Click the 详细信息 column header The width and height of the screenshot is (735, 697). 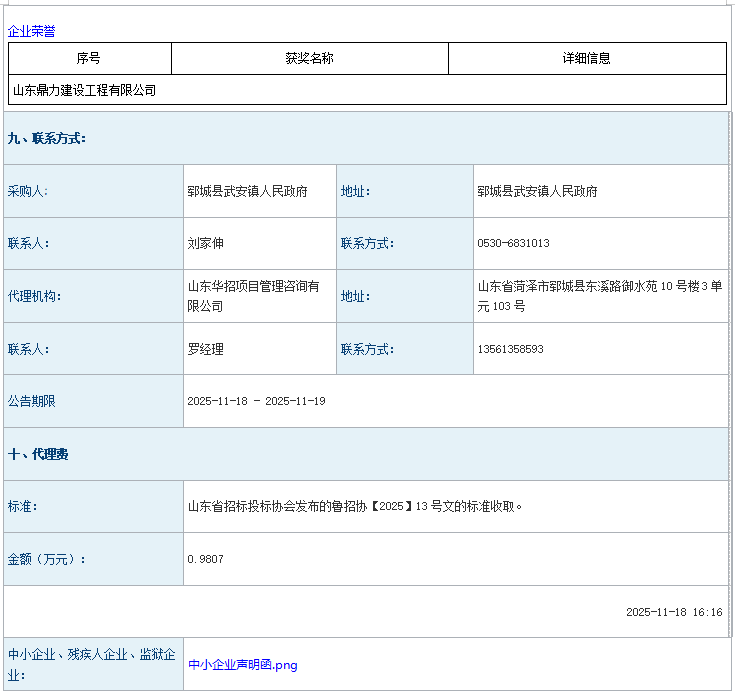click(x=586, y=58)
